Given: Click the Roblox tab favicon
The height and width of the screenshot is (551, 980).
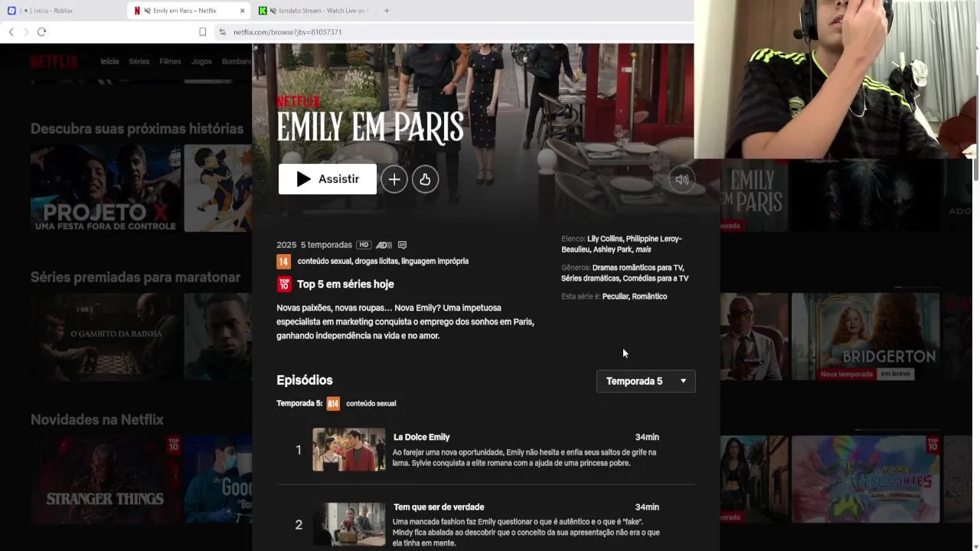Looking at the screenshot, I should (11, 11).
